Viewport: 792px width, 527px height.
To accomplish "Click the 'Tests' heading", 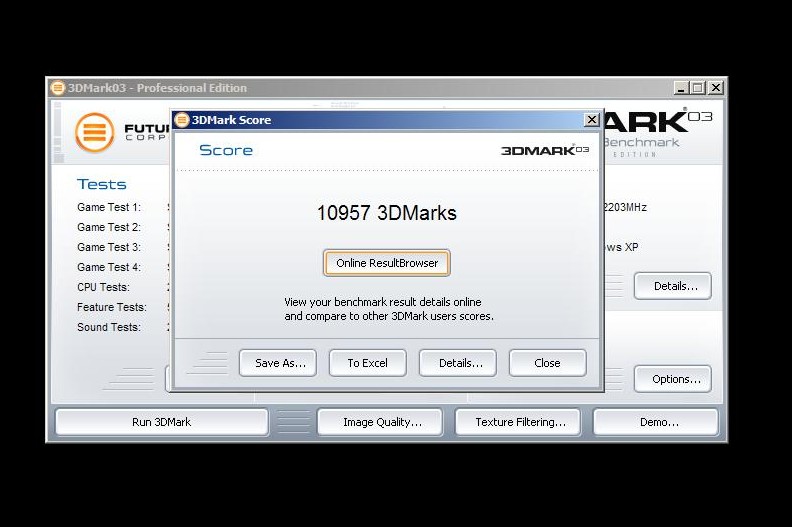I will pos(102,184).
